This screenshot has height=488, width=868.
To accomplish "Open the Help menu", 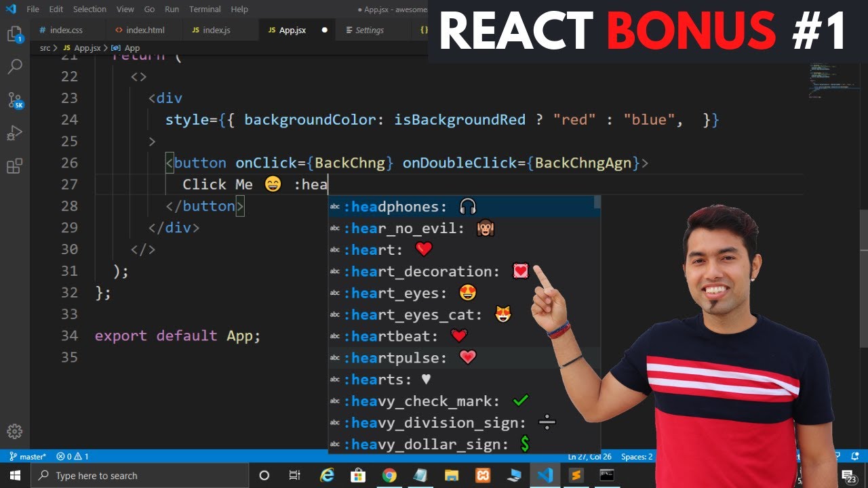I will coord(239,9).
